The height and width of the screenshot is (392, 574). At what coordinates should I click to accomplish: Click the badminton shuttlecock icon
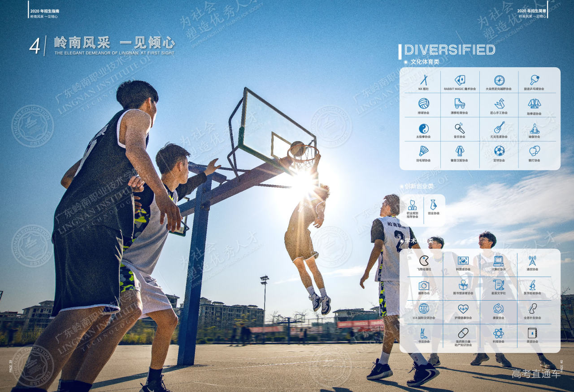423,151
